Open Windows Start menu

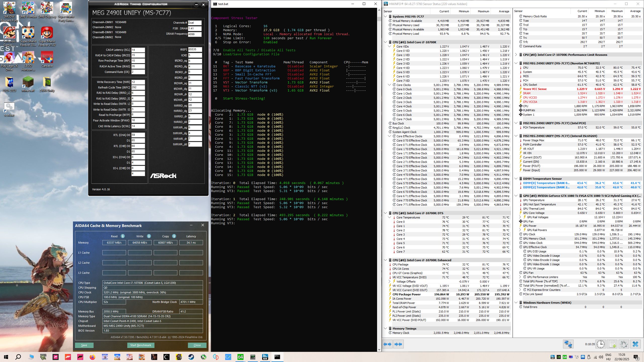pyautogui.click(x=6, y=357)
